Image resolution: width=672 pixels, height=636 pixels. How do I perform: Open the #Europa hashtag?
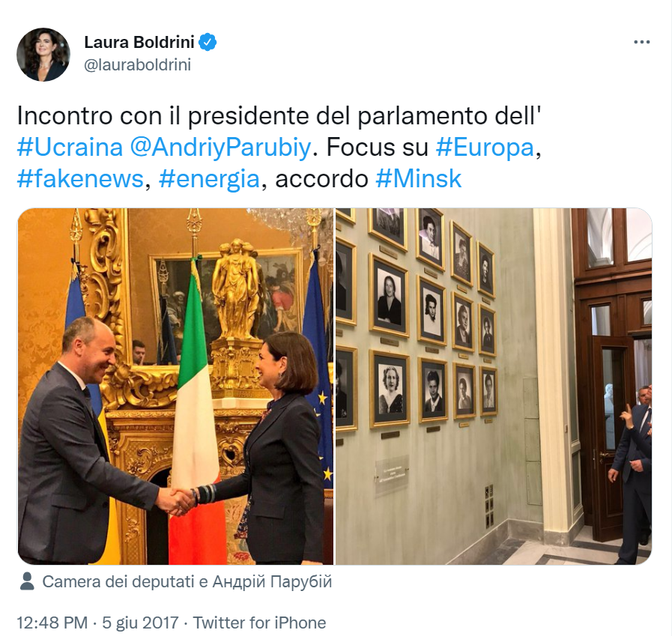pyautogui.click(x=485, y=148)
